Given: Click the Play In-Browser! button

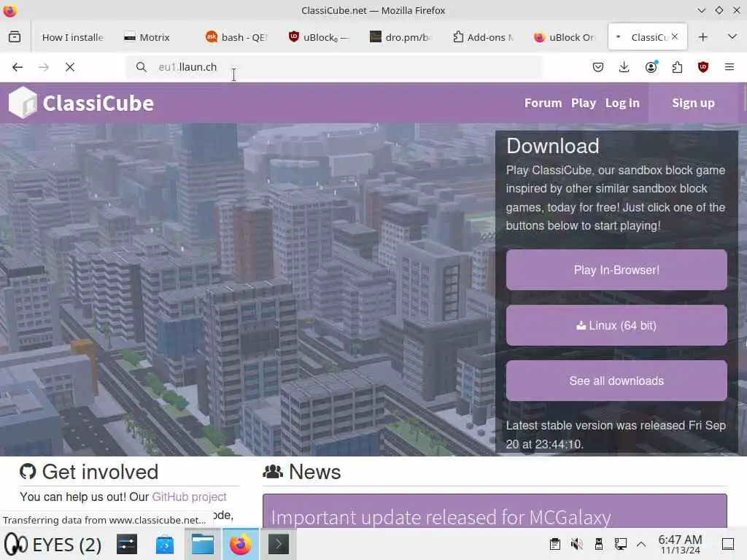Looking at the screenshot, I should [616, 270].
